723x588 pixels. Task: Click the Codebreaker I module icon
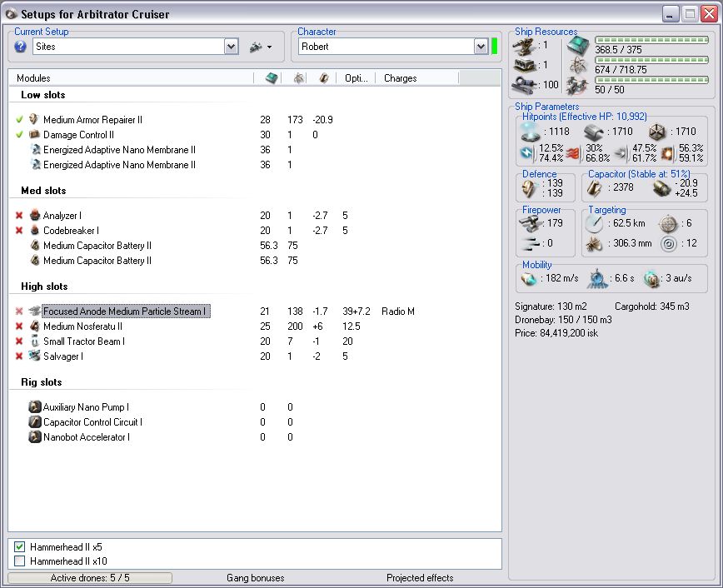35,230
